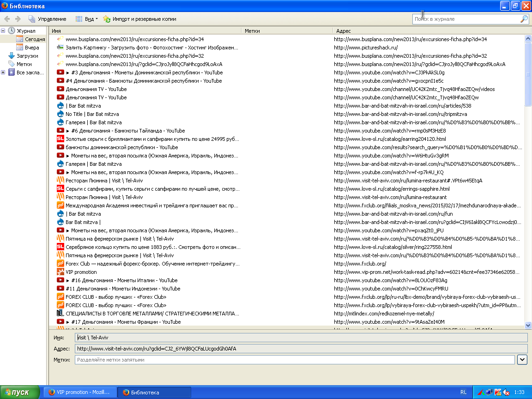Click SL icon of 'Золотые серьги' row

coord(60,139)
